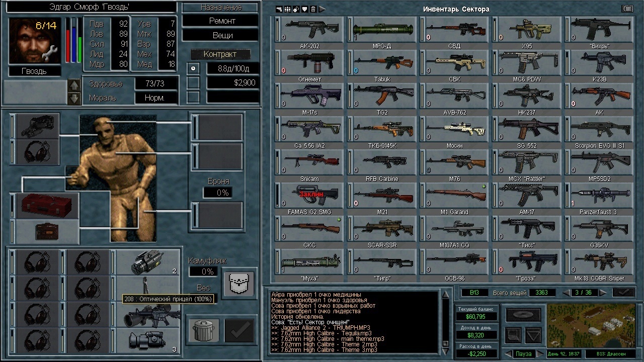The height and width of the screenshot is (362, 644).
Task: Toggle the grenade filter icon in sector inventory
Action: pos(296,9)
